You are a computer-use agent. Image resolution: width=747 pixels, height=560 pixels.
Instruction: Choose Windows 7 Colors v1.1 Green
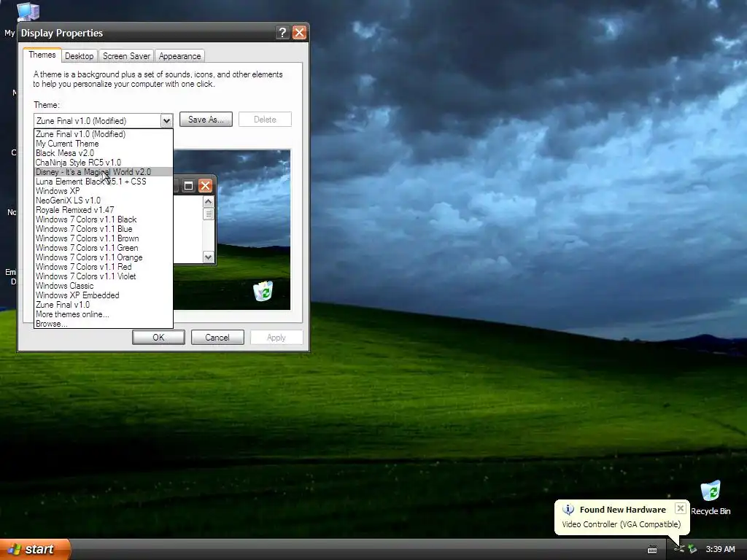(x=104, y=248)
